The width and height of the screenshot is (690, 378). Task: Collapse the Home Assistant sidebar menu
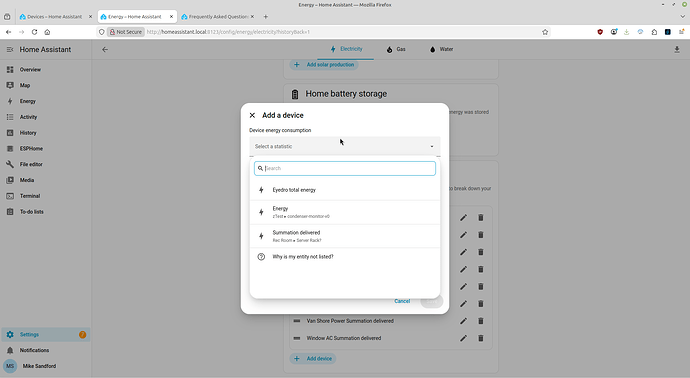[10, 50]
